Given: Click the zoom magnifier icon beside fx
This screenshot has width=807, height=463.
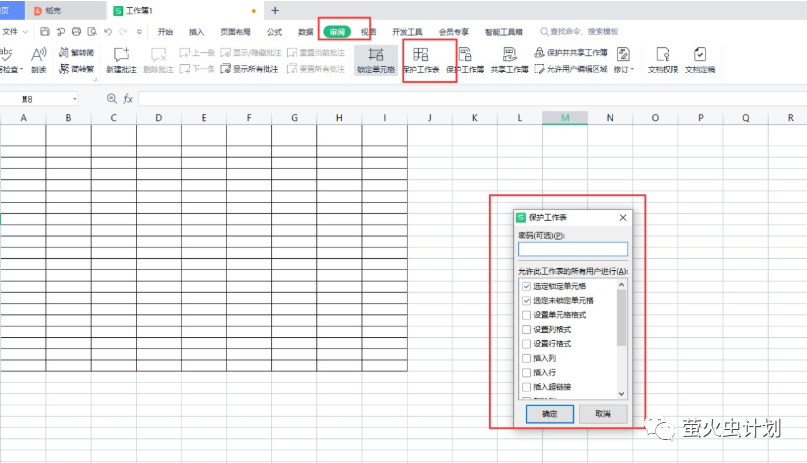Looking at the screenshot, I should (111, 99).
